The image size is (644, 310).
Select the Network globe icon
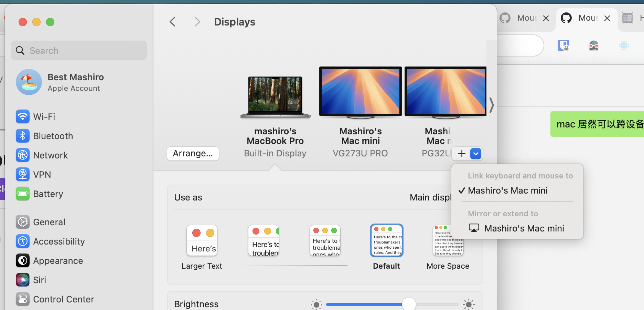point(23,155)
